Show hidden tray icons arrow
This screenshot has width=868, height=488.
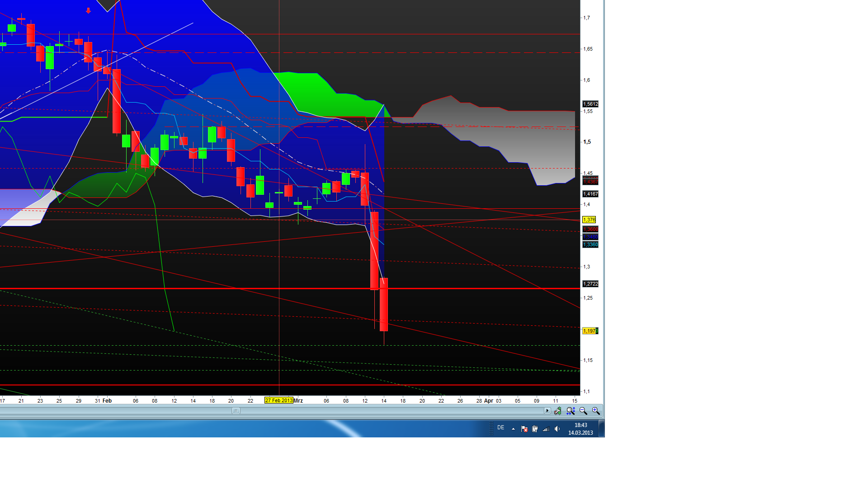pos(513,429)
